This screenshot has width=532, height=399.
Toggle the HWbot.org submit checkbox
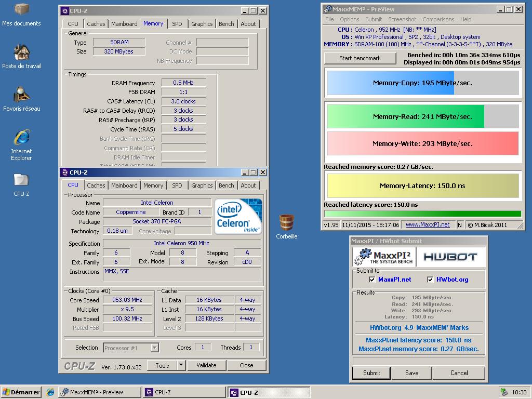tap(430, 280)
